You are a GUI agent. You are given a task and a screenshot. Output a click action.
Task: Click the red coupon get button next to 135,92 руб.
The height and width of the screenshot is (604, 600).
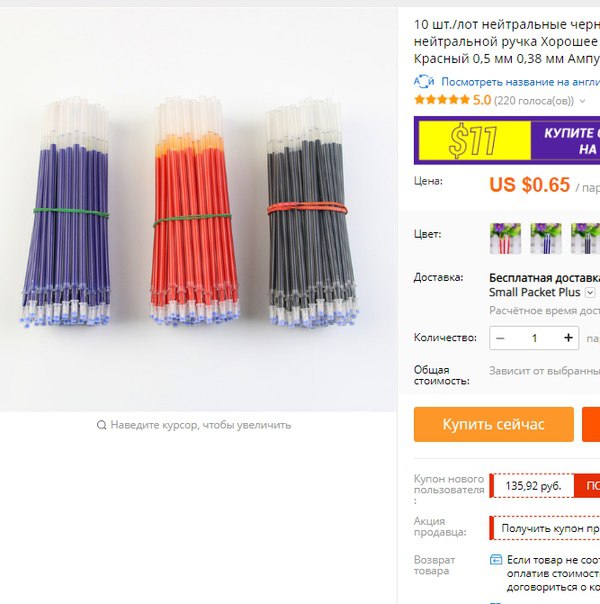point(587,486)
